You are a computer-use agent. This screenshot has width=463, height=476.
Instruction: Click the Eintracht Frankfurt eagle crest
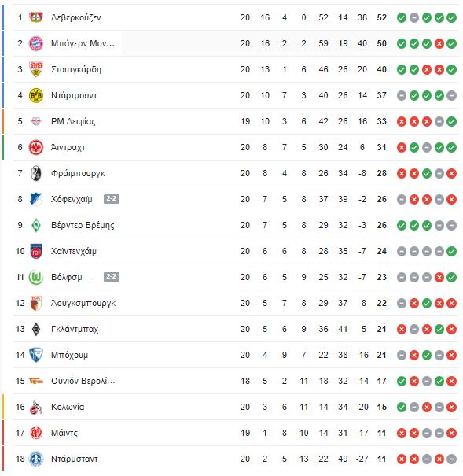pos(36,147)
